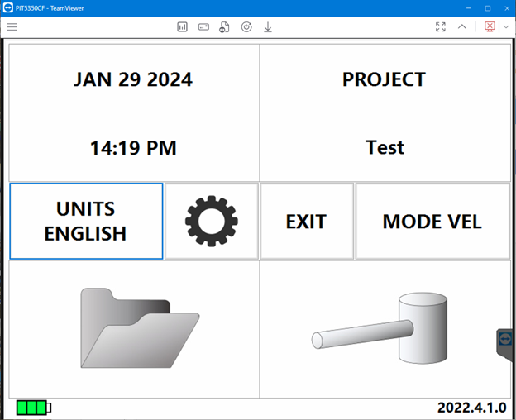Select the PROJECT Test panel
Screen dimensions: 516x420
[x=385, y=113]
